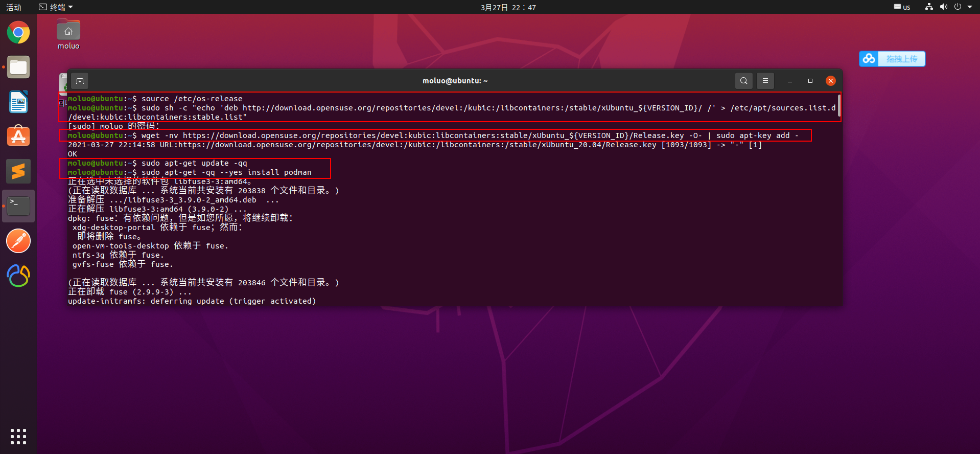Open Postman from the dock
The width and height of the screenshot is (980, 454).
[18, 241]
